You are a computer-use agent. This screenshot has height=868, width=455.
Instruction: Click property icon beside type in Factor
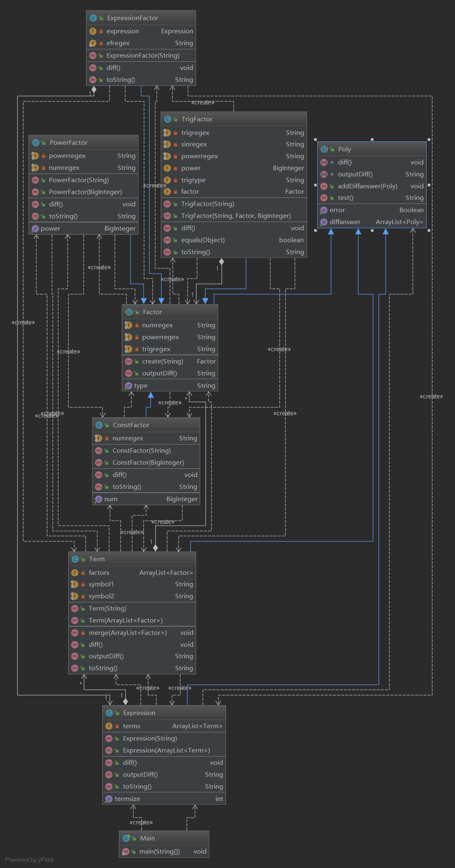point(128,386)
